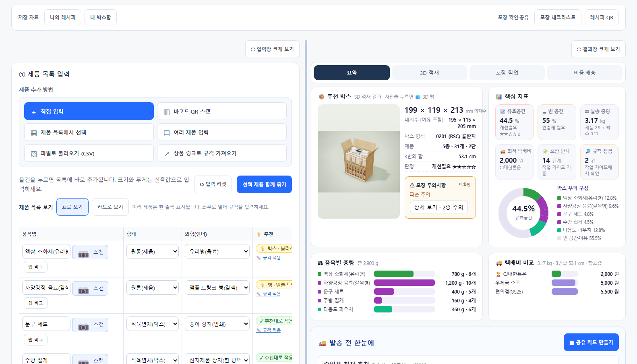
Task: Choose 여러 제품 입력 method
Action: click(x=222, y=132)
